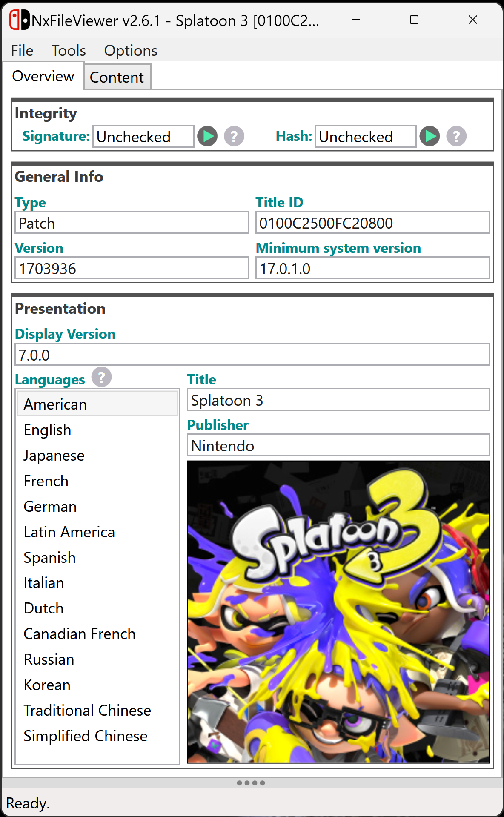Select American in the Languages list

(97, 404)
